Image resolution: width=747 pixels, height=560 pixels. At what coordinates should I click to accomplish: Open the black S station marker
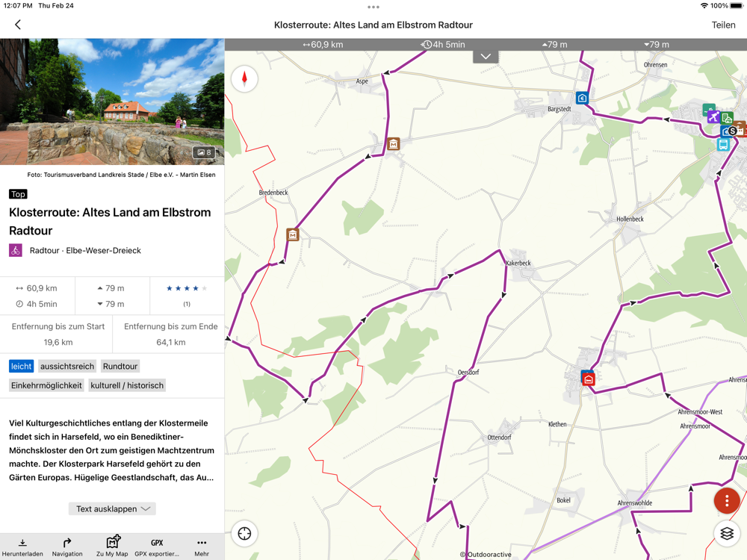733,131
